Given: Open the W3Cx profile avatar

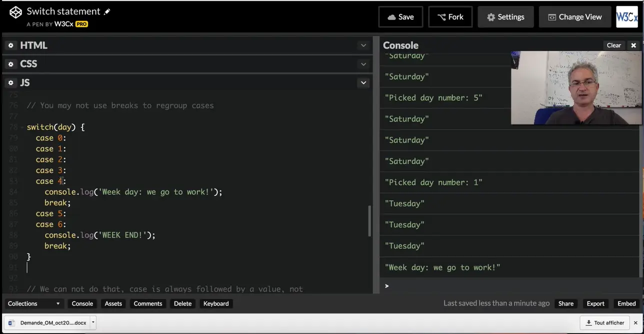Looking at the screenshot, I should click(626, 17).
